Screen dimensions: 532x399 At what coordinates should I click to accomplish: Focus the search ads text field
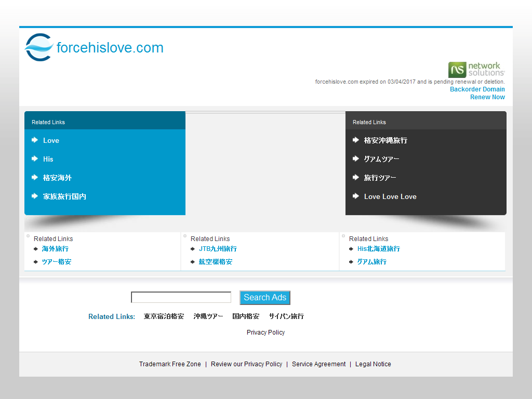click(181, 297)
